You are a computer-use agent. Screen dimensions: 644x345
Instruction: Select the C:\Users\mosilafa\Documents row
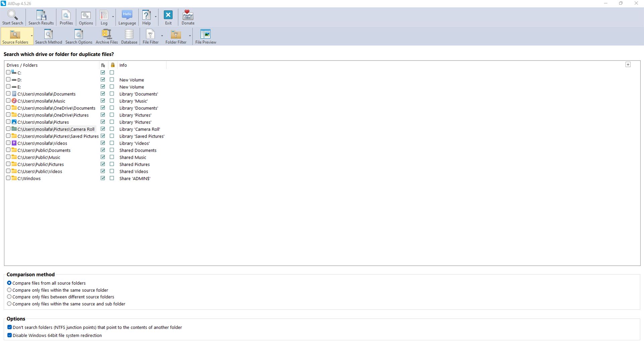pos(47,94)
